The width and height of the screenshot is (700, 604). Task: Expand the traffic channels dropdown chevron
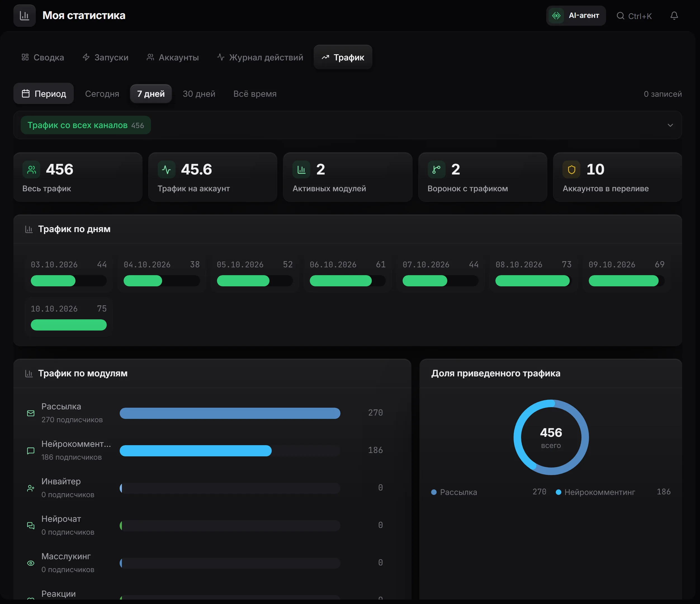670,125
